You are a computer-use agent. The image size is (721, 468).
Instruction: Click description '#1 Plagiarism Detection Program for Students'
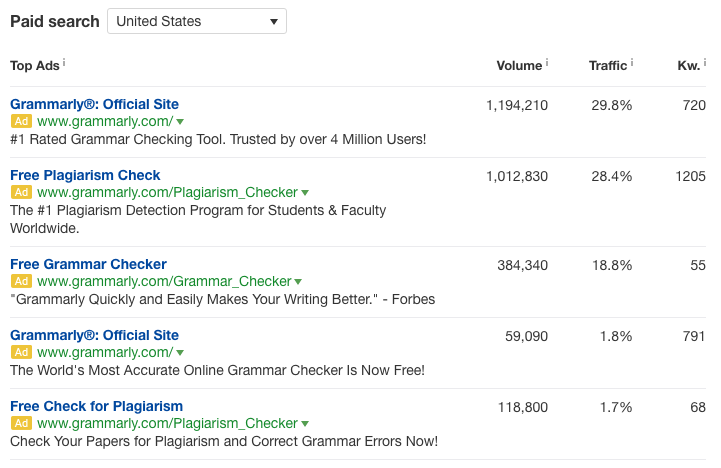pyautogui.click(x=198, y=219)
